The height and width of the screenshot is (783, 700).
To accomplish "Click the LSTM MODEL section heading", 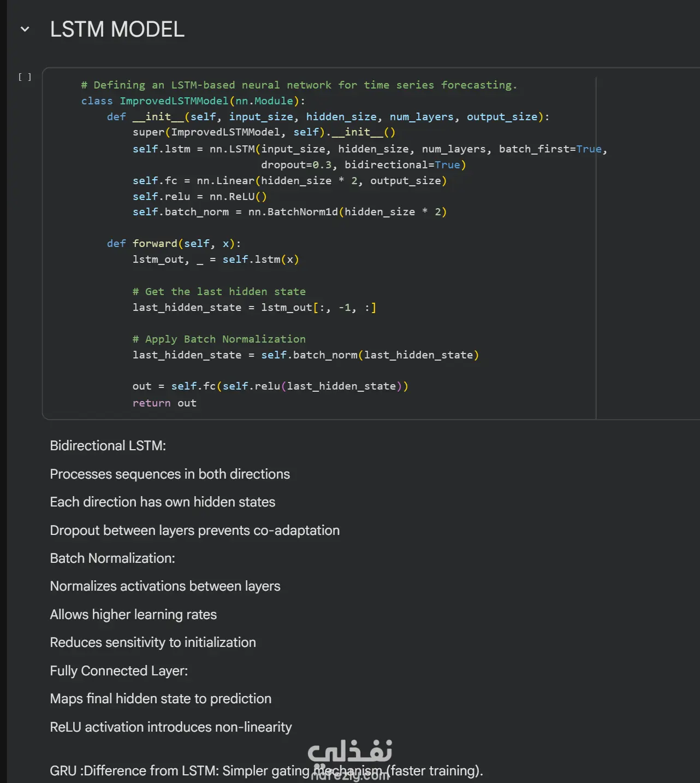I will [117, 30].
